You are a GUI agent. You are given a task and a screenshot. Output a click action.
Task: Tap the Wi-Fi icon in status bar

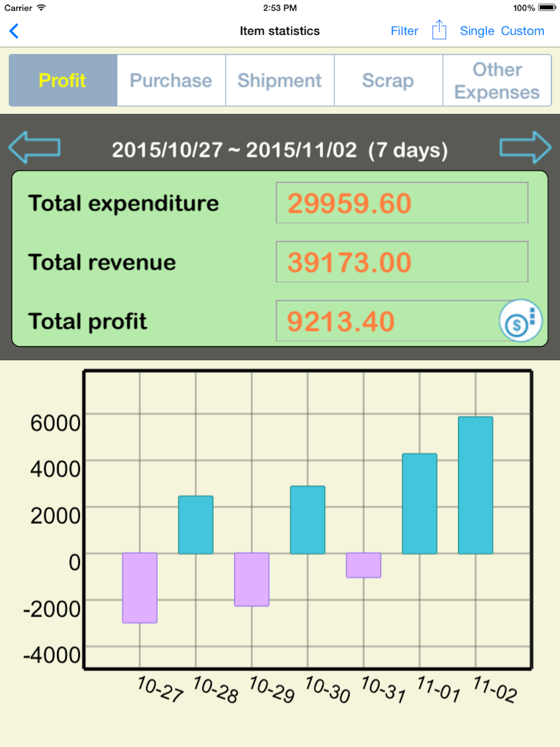coord(41,7)
